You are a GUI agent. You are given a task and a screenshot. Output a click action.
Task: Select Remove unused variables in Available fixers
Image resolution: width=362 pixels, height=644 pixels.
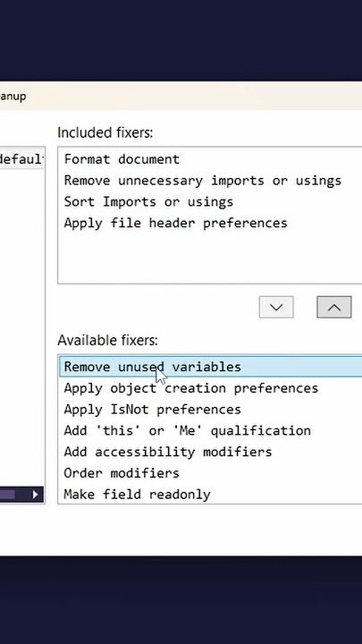211,367
